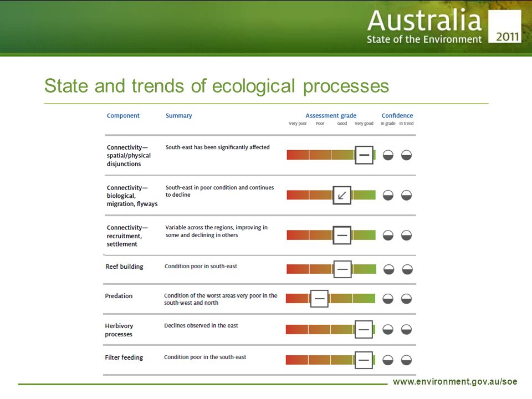Viewport: 532px width, 399px height.
Task: Select the 'Connectivity— spatial/physical disjunctions' component name
Action: (x=129, y=156)
